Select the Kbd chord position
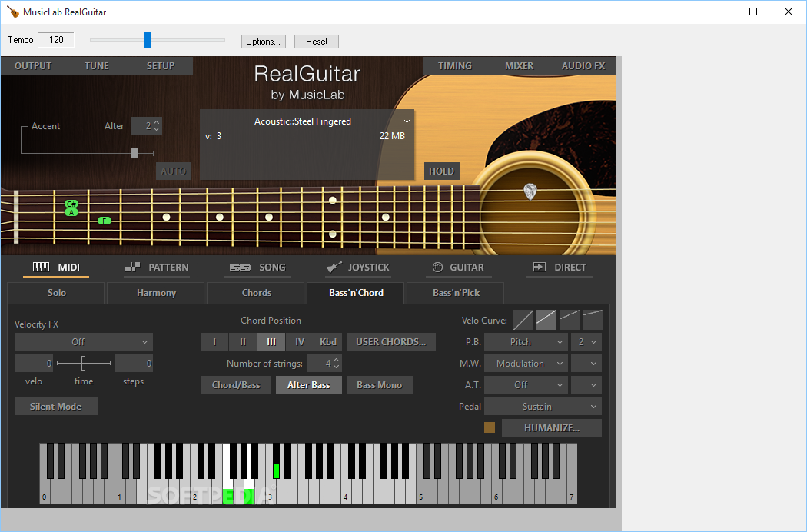 coord(328,342)
